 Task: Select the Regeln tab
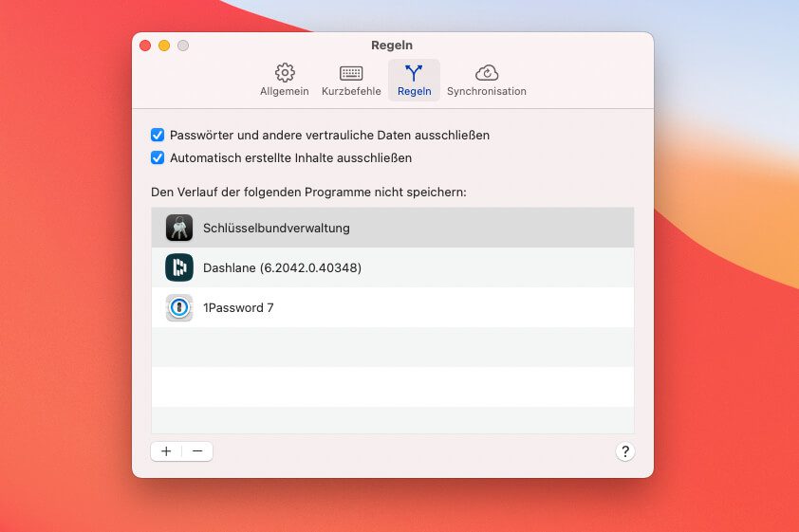coord(414,80)
